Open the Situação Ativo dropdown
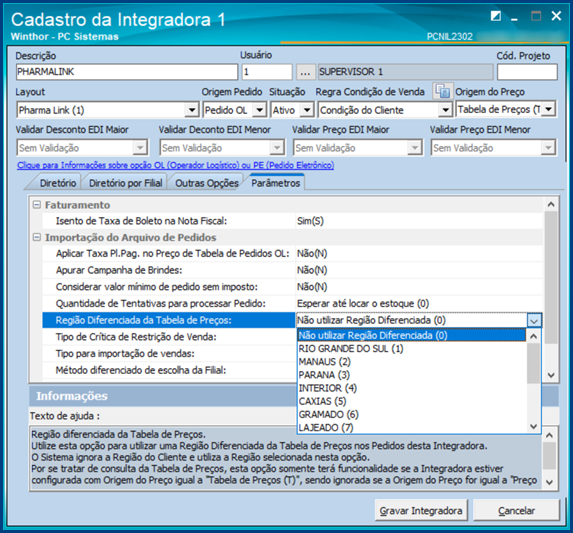This screenshot has height=533, width=573. [x=307, y=110]
